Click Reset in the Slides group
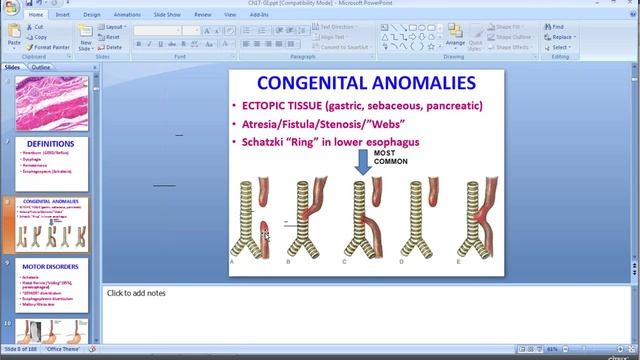640x360 pixels. (x=109, y=37)
